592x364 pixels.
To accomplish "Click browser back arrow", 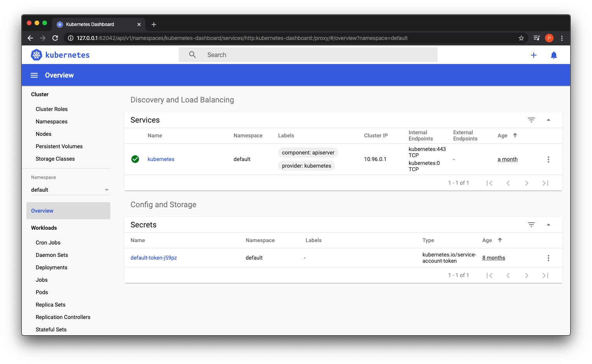I will point(30,38).
